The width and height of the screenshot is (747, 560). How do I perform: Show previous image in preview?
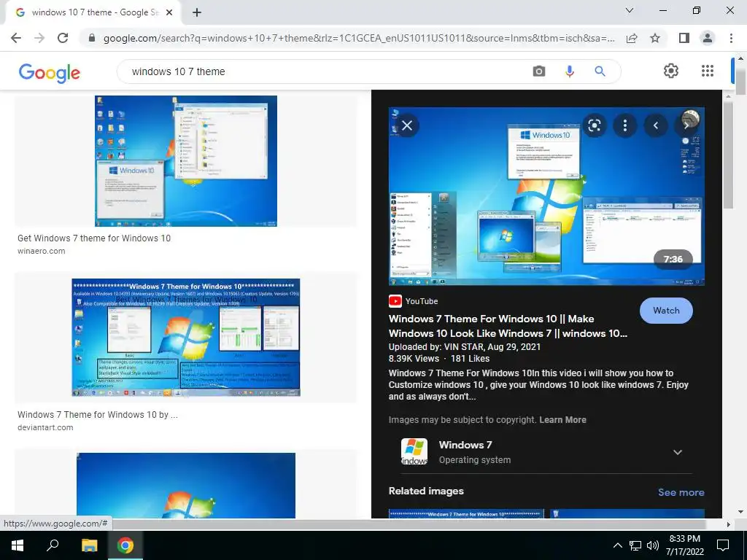[656, 125]
